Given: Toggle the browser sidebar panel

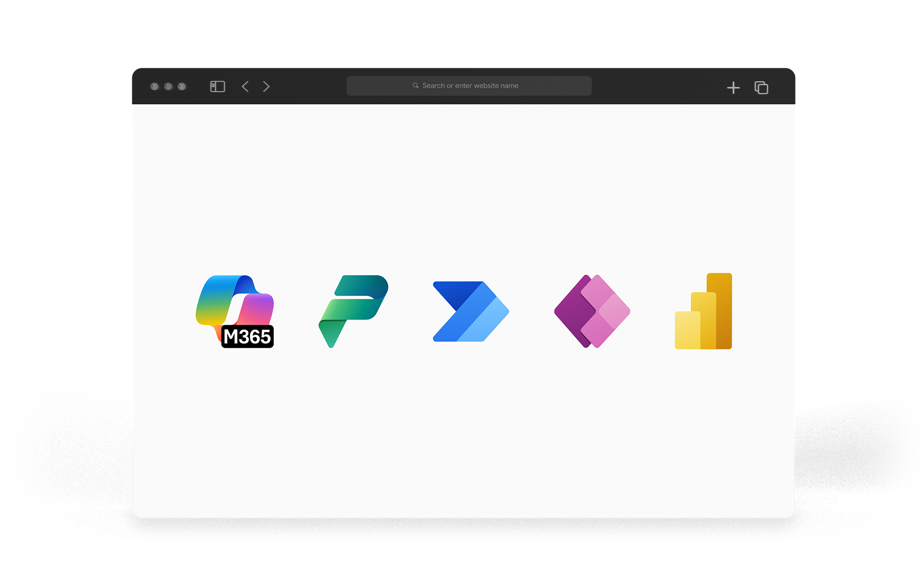Looking at the screenshot, I should 218,87.
